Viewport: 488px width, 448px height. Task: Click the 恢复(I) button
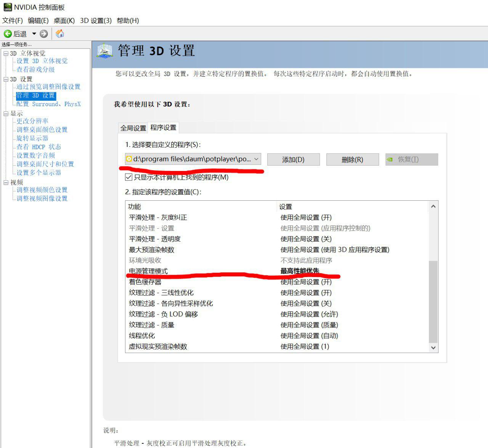pyautogui.click(x=411, y=160)
